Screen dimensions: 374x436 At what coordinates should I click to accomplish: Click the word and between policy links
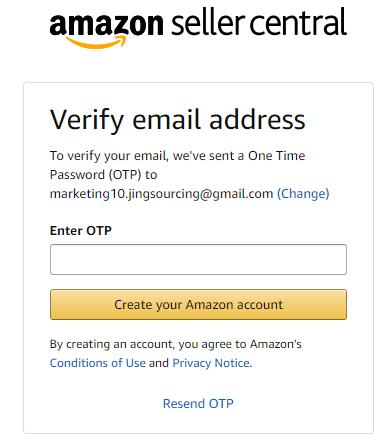(x=159, y=363)
